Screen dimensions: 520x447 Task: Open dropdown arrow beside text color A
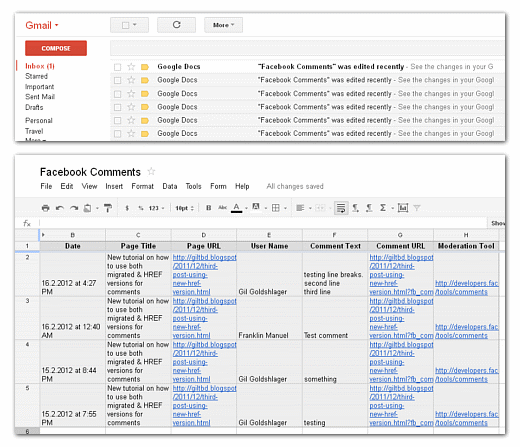(246, 208)
